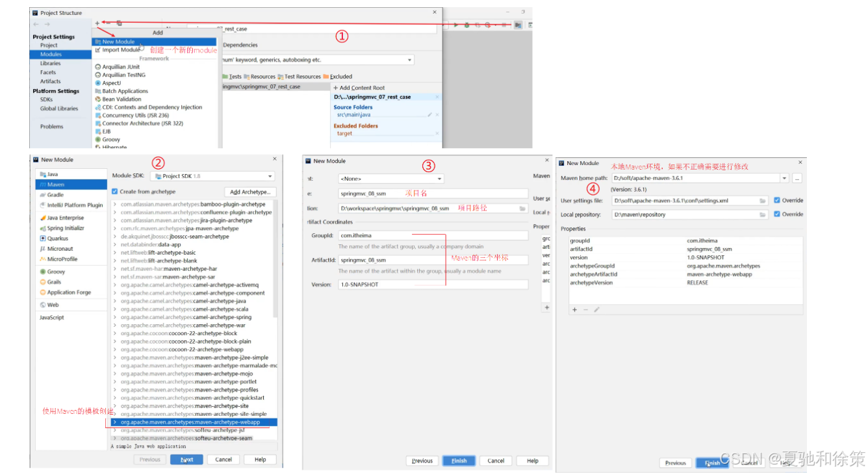Remove the target excluded folder entry

(437, 133)
